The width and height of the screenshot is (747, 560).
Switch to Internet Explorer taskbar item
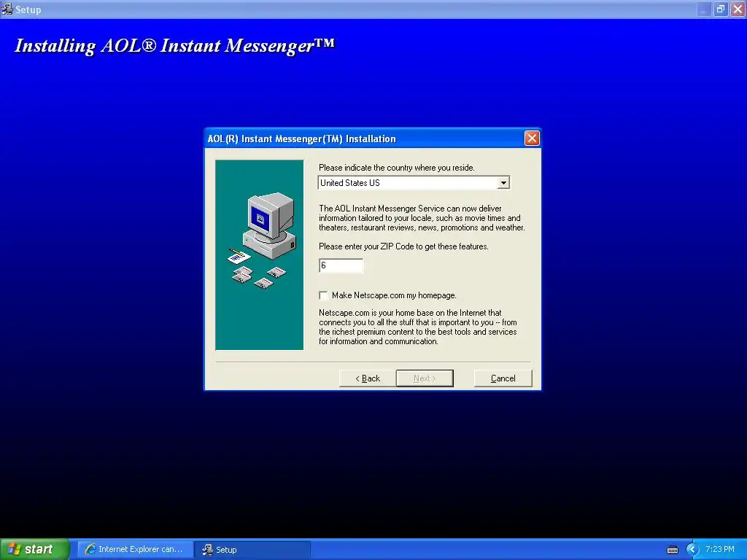pos(135,549)
